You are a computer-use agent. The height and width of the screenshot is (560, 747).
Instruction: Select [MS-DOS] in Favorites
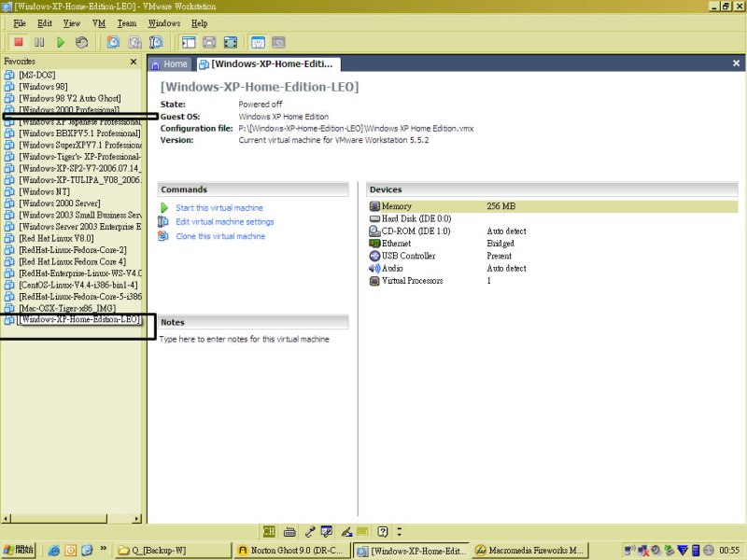37,75
